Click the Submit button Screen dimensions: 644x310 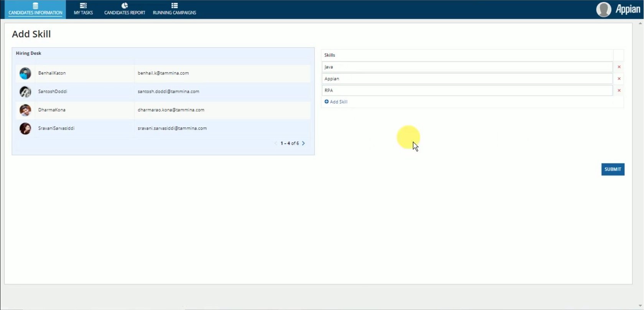613,169
